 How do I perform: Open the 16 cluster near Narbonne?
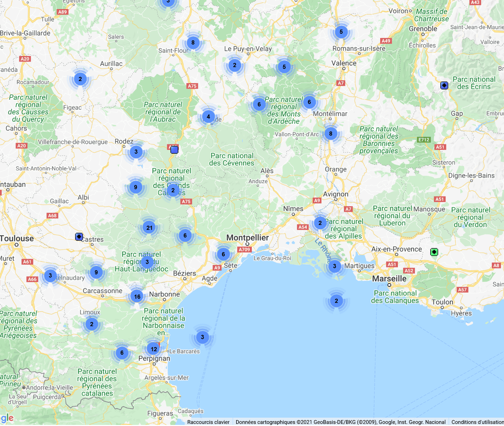point(137,297)
